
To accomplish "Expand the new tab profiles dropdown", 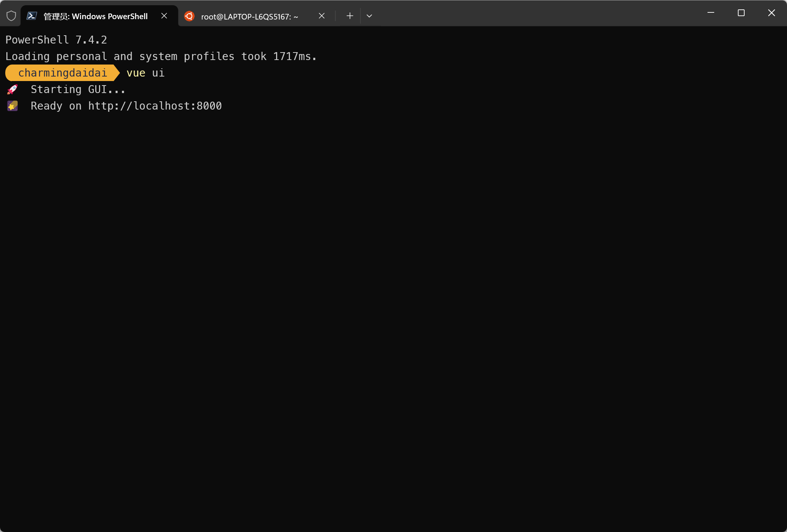I will pos(369,16).
